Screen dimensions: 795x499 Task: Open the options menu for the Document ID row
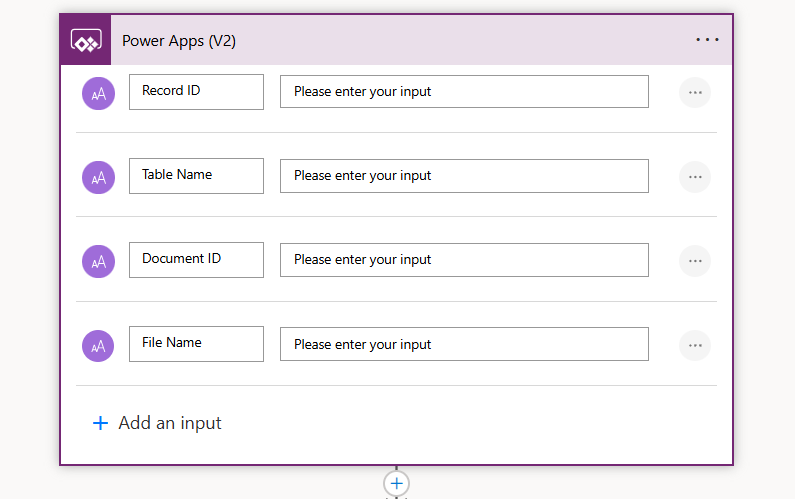695,261
